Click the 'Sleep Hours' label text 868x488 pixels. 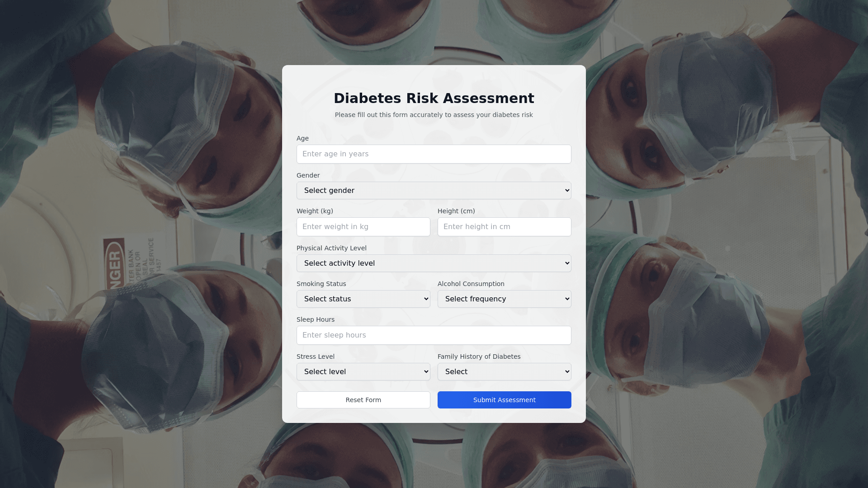click(316, 319)
